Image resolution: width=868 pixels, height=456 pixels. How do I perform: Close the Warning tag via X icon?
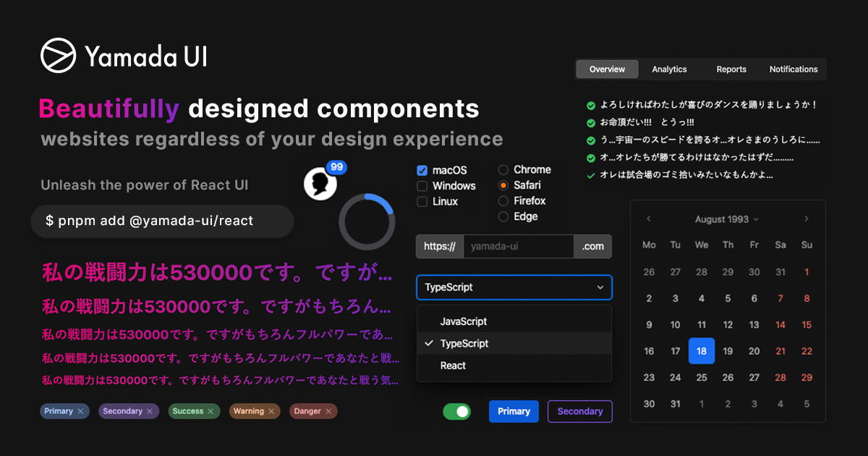271,412
